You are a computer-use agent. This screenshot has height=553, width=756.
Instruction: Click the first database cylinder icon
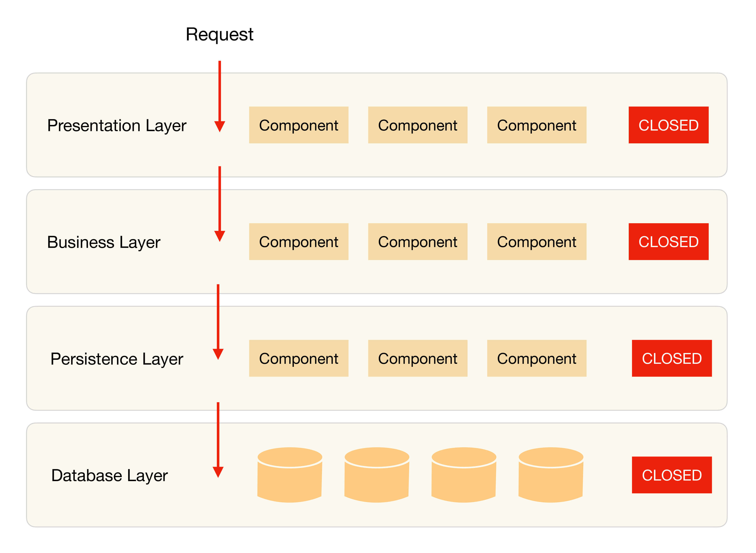pos(289,475)
